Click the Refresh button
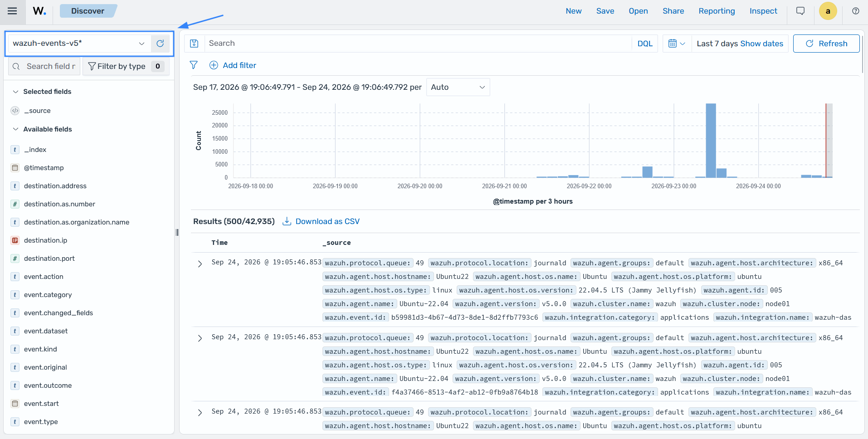The height and width of the screenshot is (439, 868). 826,44
